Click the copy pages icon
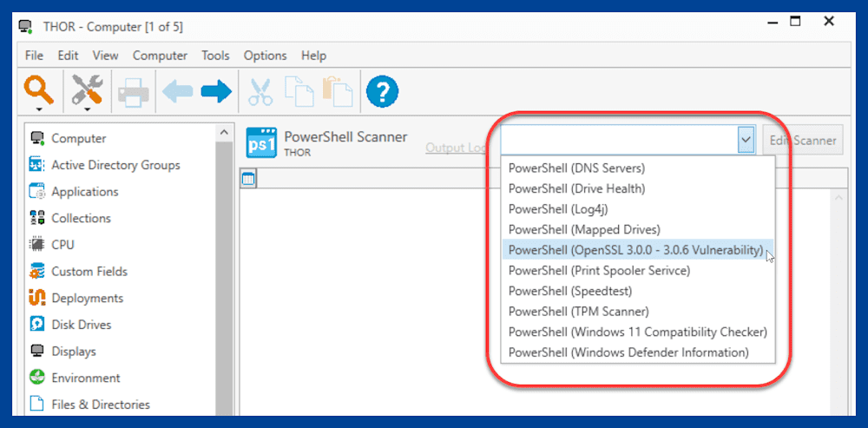Screen dimensions: 868x428 click(x=299, y=92)
